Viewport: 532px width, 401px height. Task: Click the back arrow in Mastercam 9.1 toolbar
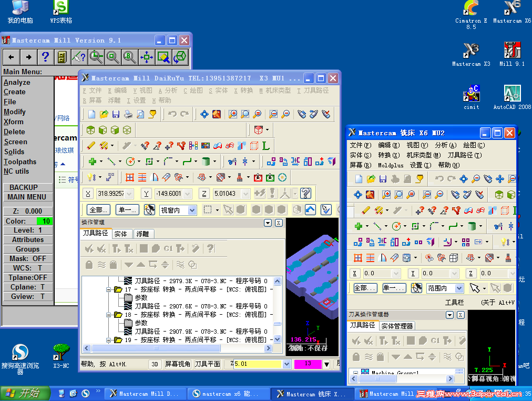point(11,57)
